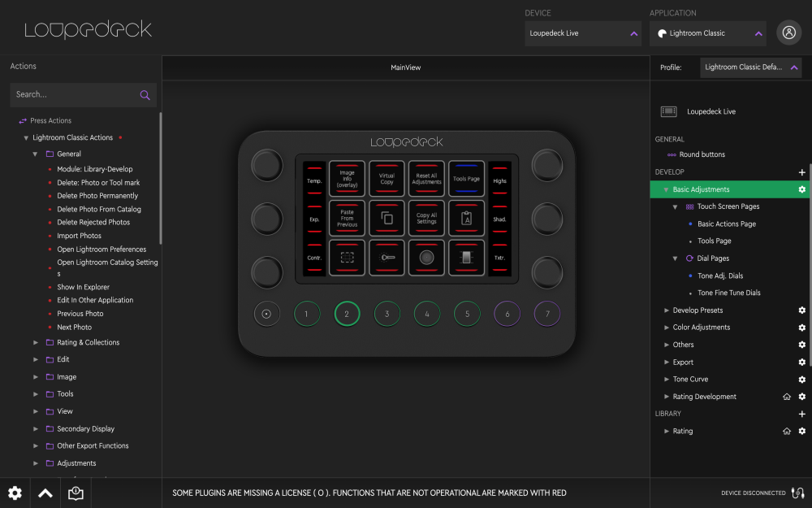
Task: Select the adjustment brush icon touch button
Action: [x=387, y=258]
